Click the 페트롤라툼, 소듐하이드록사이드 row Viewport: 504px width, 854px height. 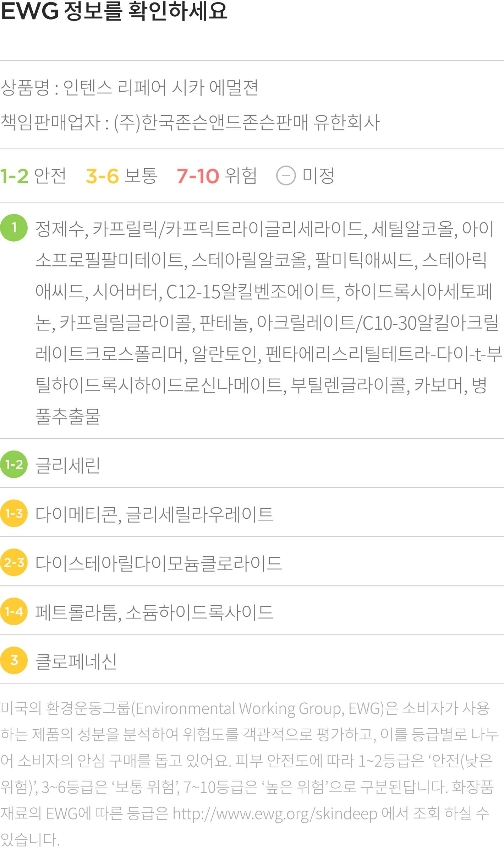tap(252, 611)
